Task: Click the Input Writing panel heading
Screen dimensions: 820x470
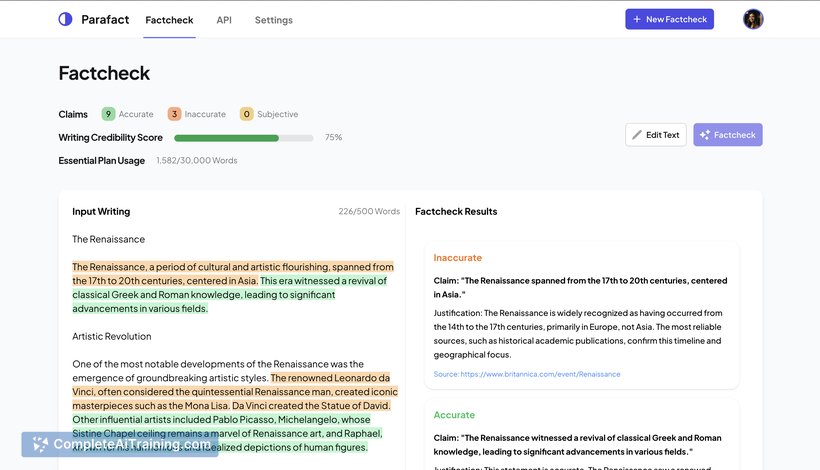Action: click(x=101, y=212)
